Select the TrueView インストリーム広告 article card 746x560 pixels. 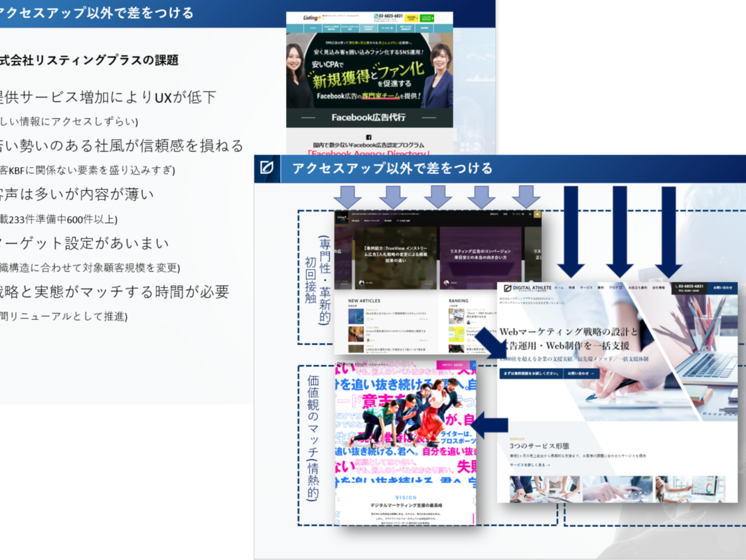[x=396, y=257]
